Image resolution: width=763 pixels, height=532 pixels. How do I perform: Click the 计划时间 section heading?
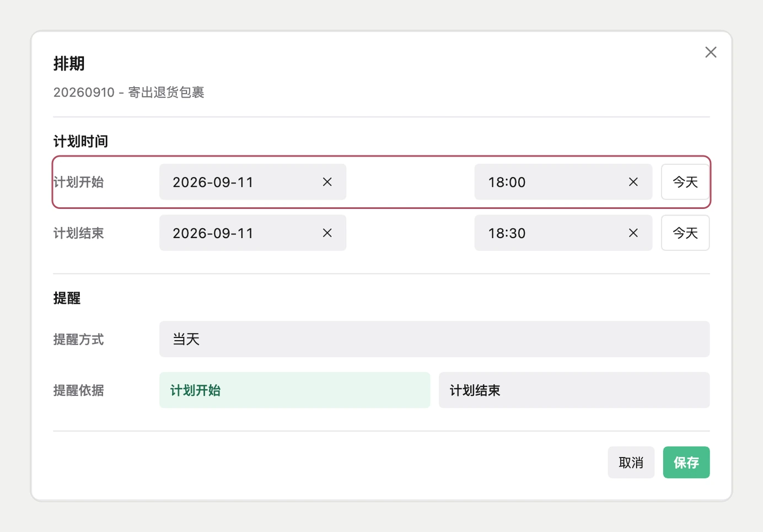click(x=80, y=142)
